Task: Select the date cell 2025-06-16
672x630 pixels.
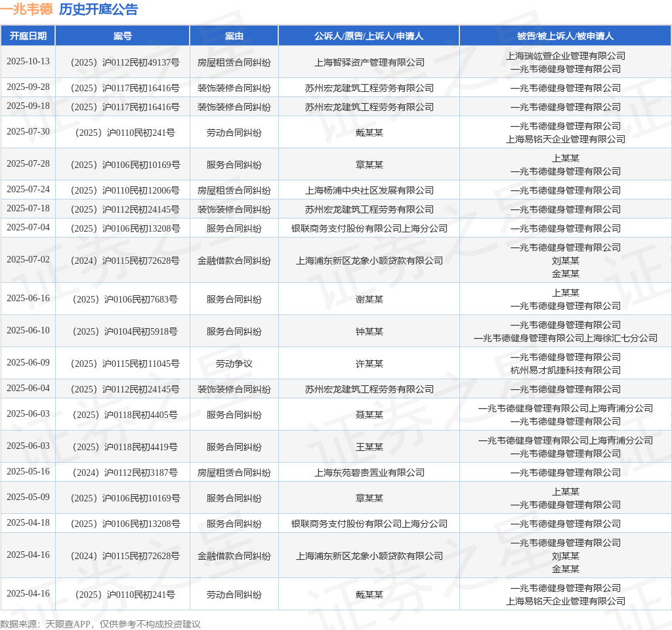Action: 28,299
